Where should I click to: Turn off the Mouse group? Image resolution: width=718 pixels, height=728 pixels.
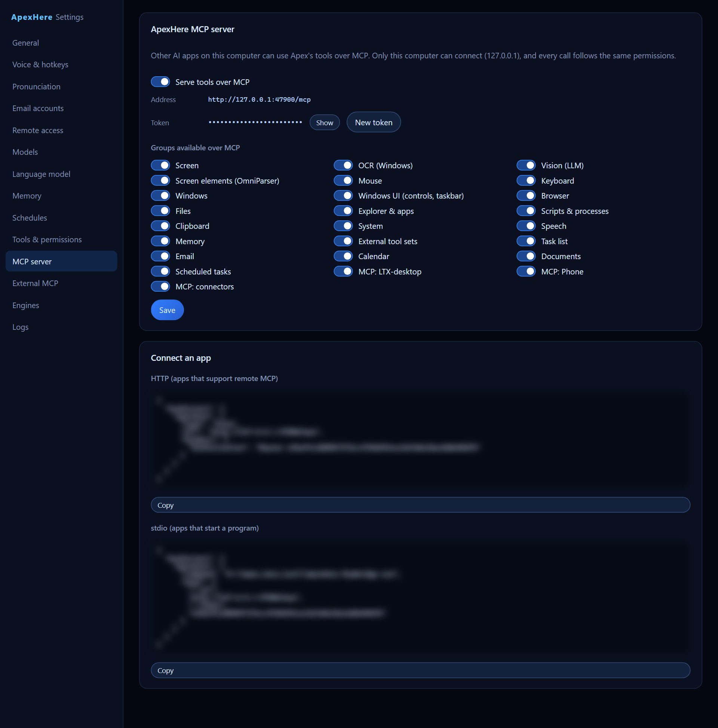pyautogui.click(x=343, y=181)
